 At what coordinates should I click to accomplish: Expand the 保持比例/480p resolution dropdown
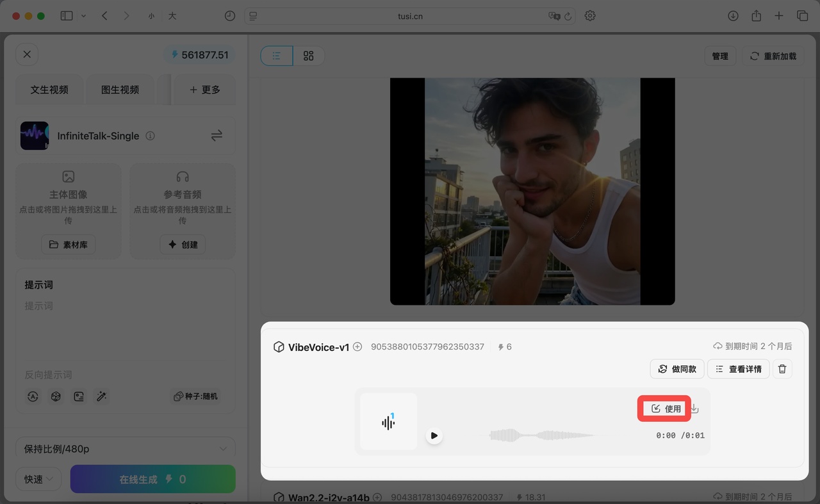(126, 449)
